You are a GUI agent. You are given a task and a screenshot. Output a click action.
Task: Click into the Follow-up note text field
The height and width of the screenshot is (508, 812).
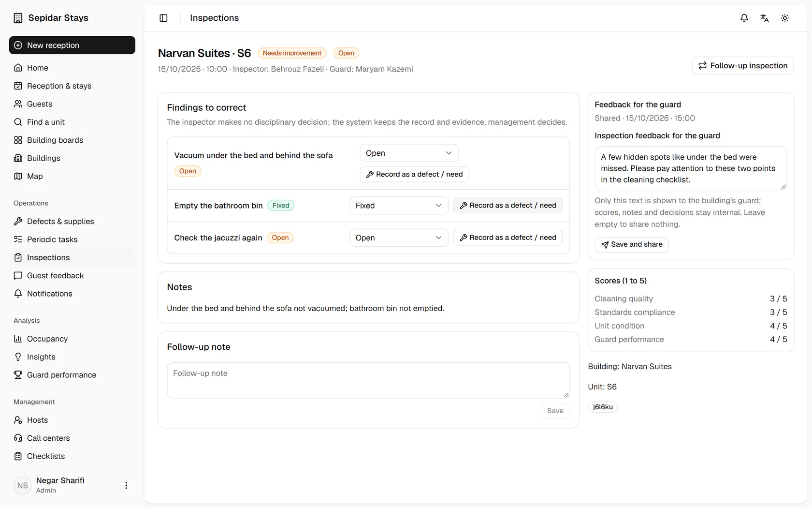[368, 380]
